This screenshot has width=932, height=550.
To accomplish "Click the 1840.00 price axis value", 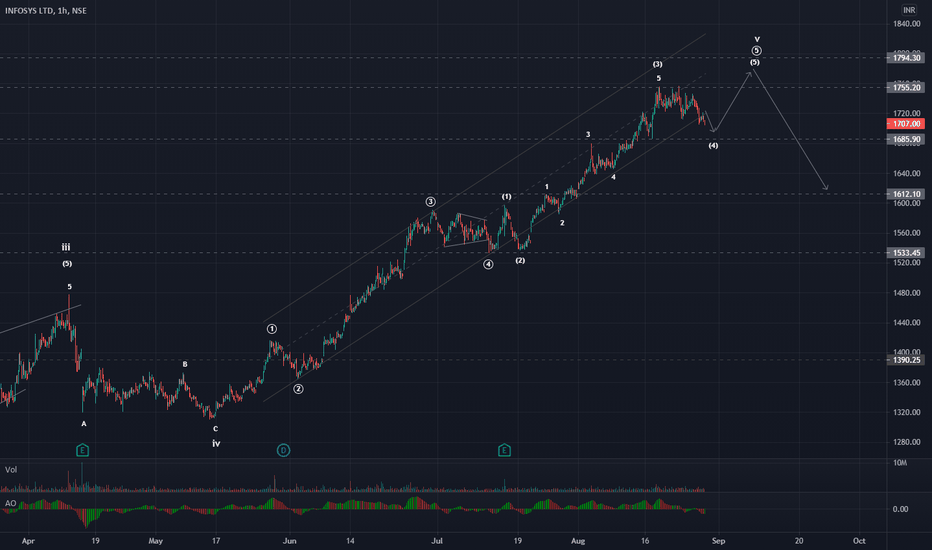I will [x=906, y=24].
